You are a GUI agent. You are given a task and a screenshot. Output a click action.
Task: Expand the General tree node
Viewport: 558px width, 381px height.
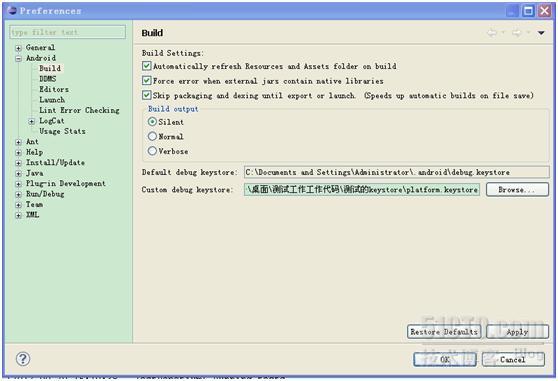[18, 48]
